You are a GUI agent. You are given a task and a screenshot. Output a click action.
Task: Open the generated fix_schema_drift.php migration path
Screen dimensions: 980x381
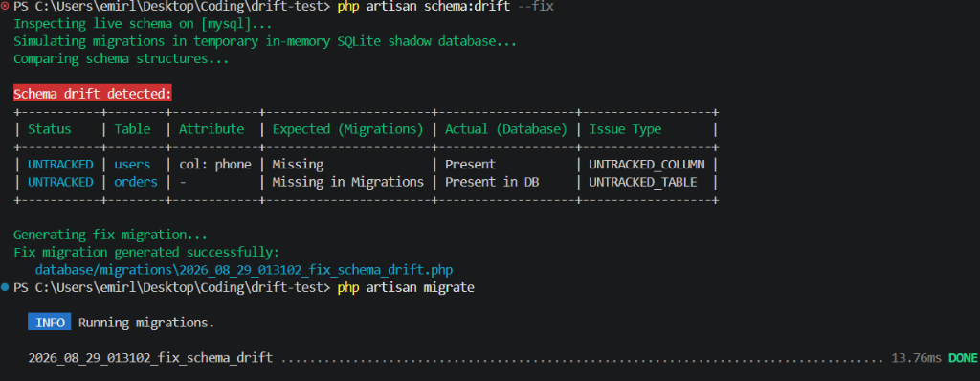pos(244,270)
